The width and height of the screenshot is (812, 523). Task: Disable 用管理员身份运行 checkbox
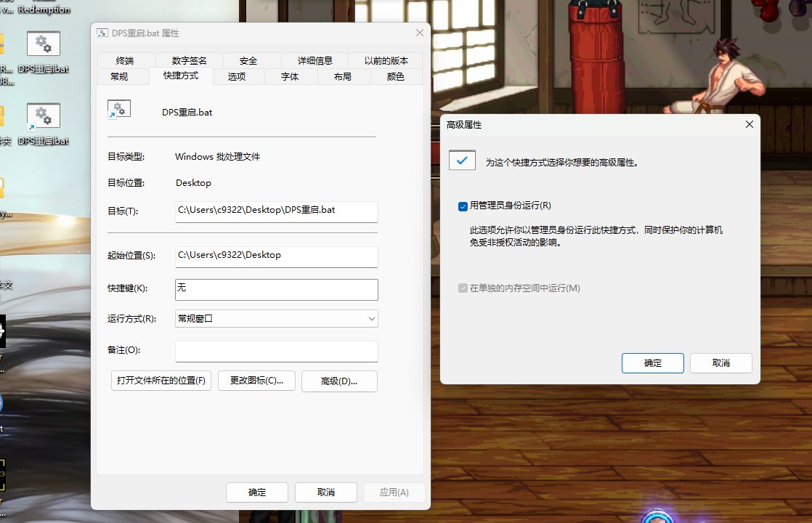point(462,206)
